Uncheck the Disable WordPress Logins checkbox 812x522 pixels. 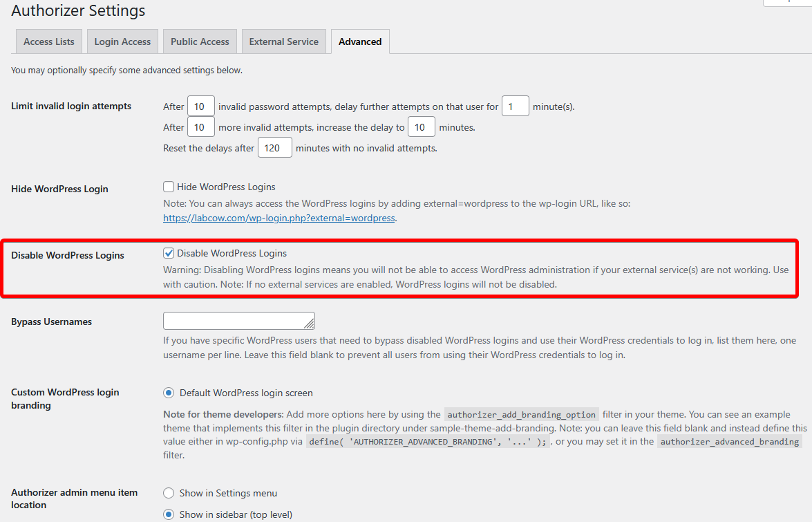[169, 253]
